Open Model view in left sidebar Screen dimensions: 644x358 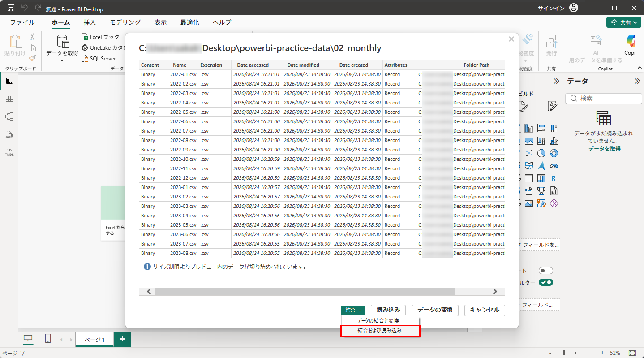point(9,116)
